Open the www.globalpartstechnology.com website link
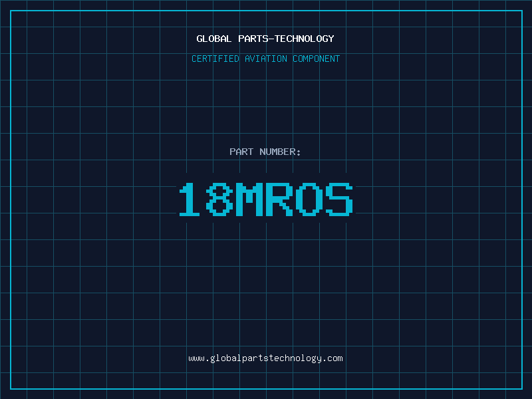The image size is (532, 399). [265, 358]
